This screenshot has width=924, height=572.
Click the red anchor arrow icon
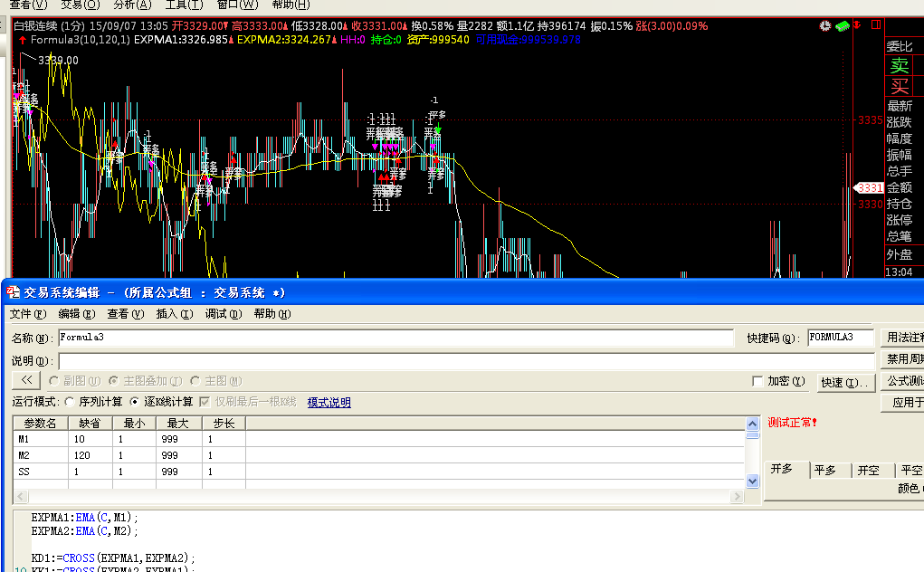(x=857, y=24)
